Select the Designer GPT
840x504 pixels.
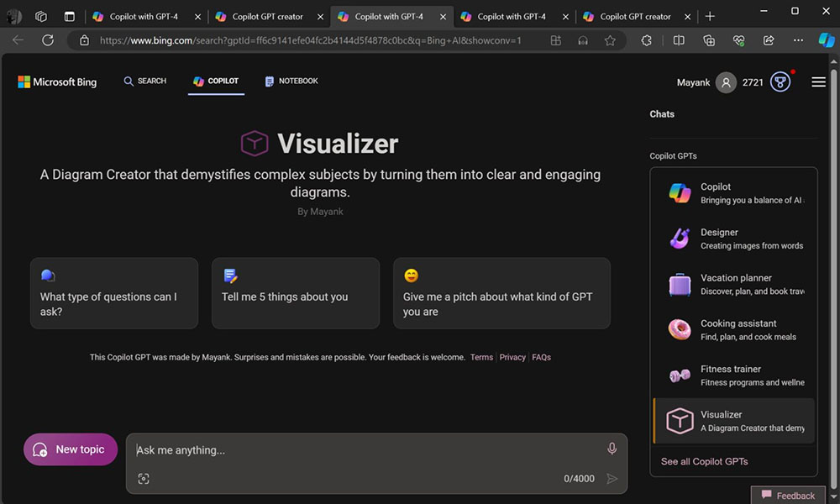(x=733, y=239)
